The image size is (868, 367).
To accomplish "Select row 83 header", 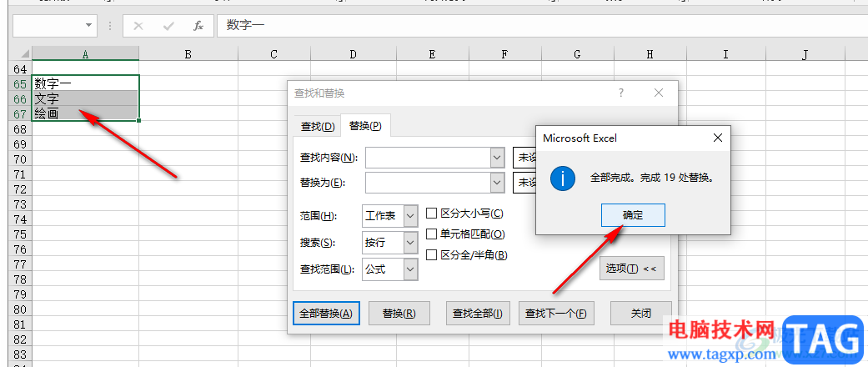I will (x=20, y=354).
